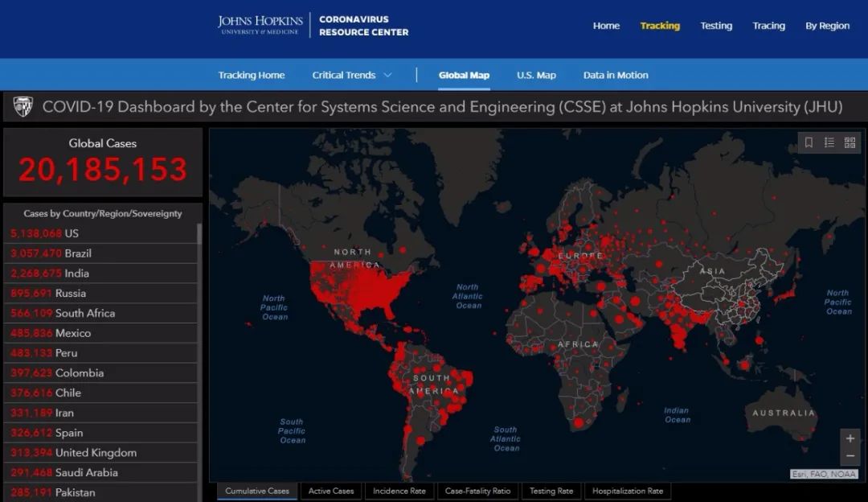Go to Tracking Home

click(x=252, y=75)
